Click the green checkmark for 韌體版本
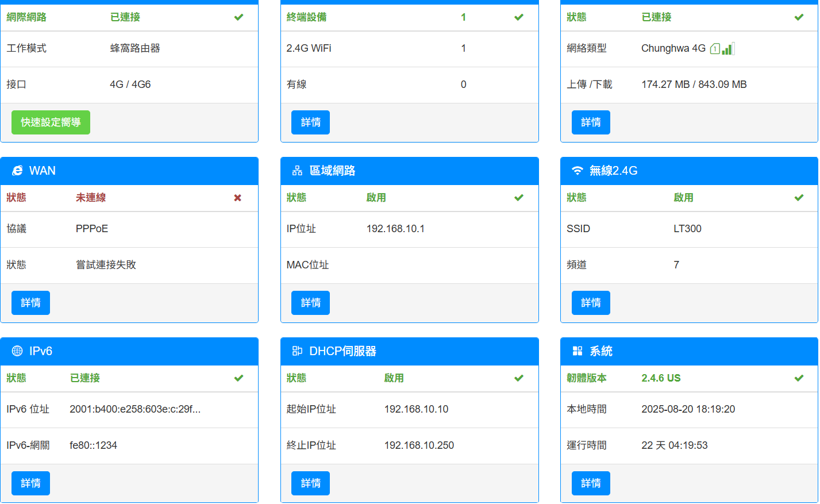The image size is (820, 504). point(798,378)
